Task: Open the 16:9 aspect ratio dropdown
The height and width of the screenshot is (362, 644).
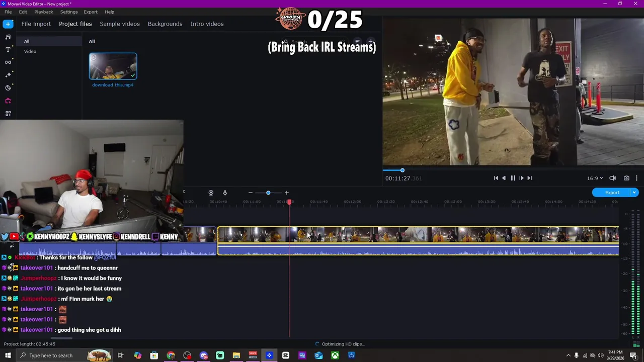Action: [595, 178]
